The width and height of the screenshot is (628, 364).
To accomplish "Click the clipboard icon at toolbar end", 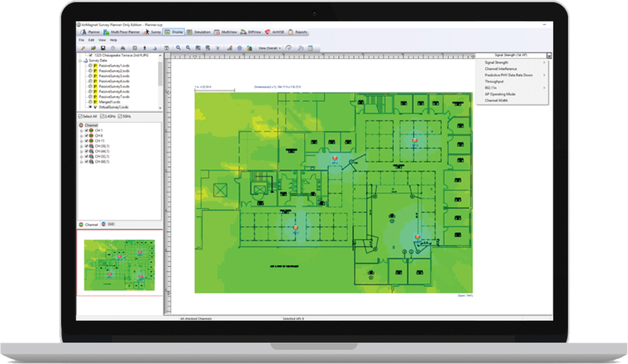I will pos(310,48).
